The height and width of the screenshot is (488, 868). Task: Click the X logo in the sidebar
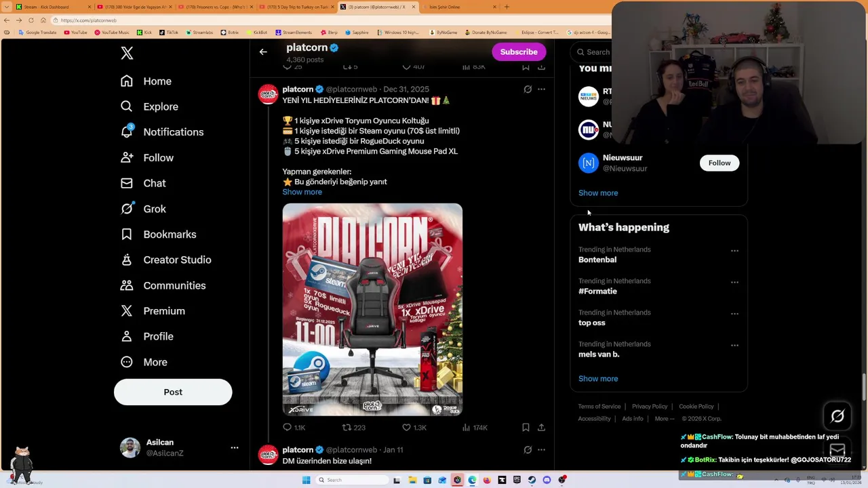pos(127,54)
